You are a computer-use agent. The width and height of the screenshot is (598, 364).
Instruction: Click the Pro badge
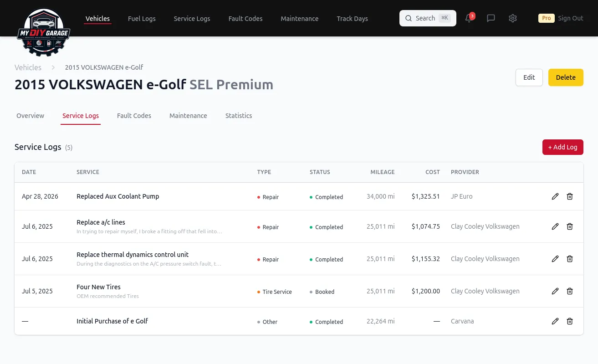546,18
